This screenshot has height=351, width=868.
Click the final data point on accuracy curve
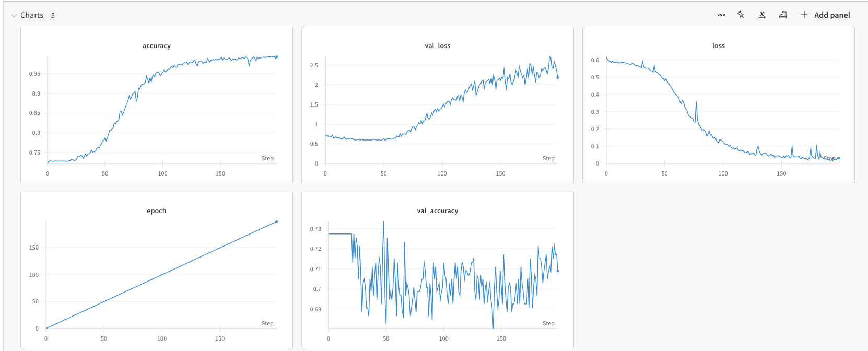pyautogui.click(x=276, y=57)
